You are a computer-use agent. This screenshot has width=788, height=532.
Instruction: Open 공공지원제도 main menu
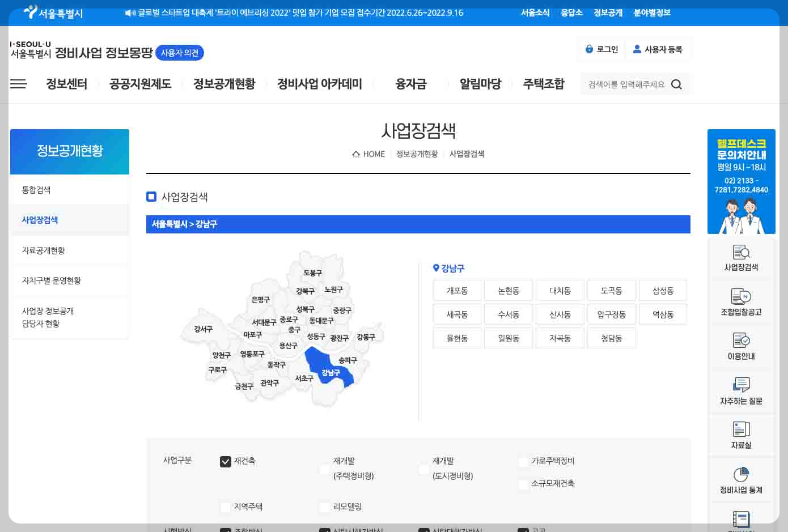pyautogui.click(x=140, y=84)
